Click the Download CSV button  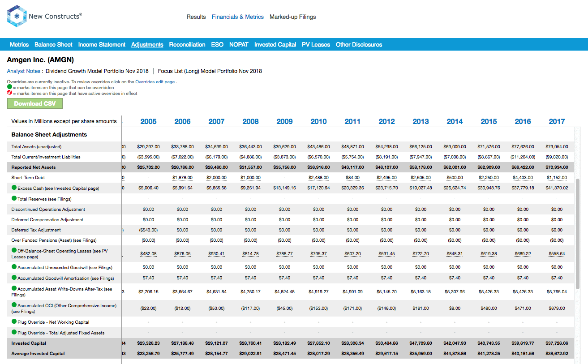(35, 103)
